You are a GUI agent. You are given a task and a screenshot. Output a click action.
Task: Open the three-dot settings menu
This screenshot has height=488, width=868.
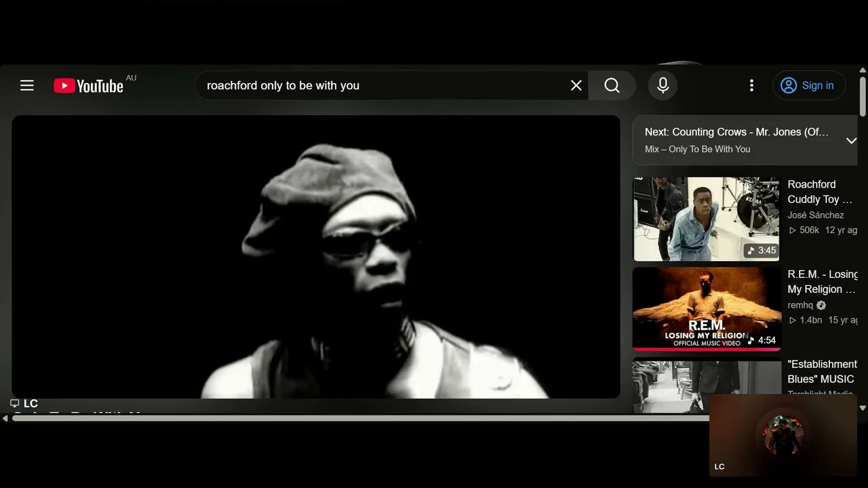click(751, 85)
